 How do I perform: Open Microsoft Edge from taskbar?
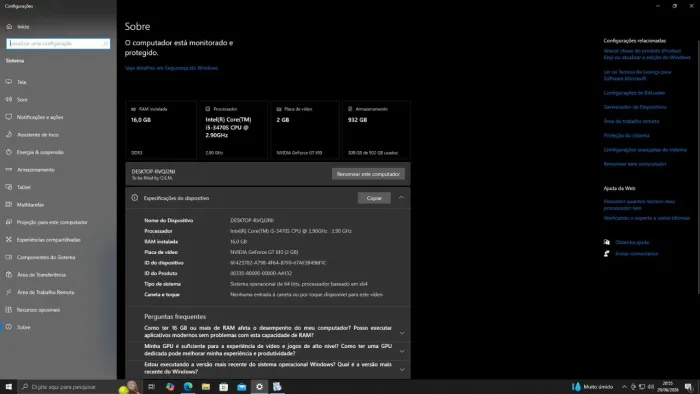pos(188,387)
